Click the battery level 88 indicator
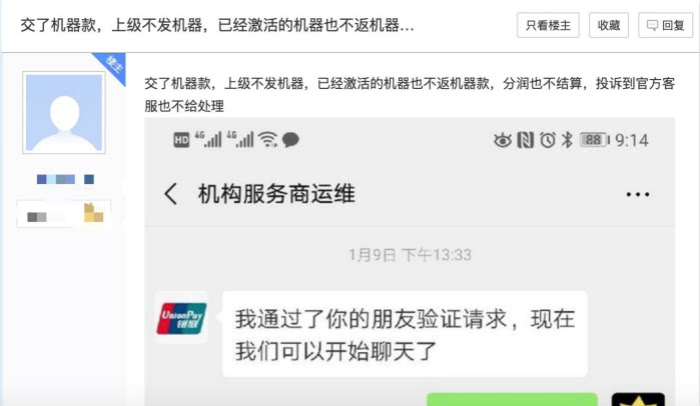Screen dimensions: 700x406 (595, 140)
